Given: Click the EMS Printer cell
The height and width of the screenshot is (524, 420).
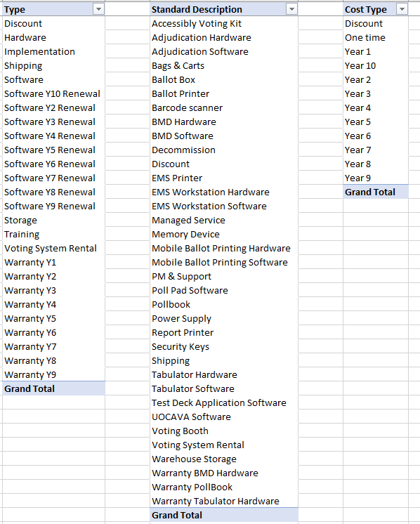Looking at the screenshot, I should pyautogui.click(x=224, y=178).
